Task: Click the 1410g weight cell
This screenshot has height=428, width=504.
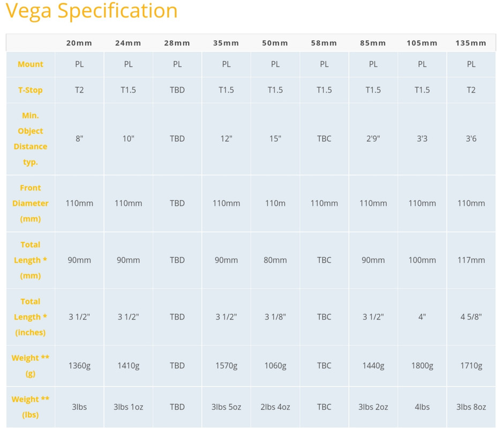Action: point(128,366)
